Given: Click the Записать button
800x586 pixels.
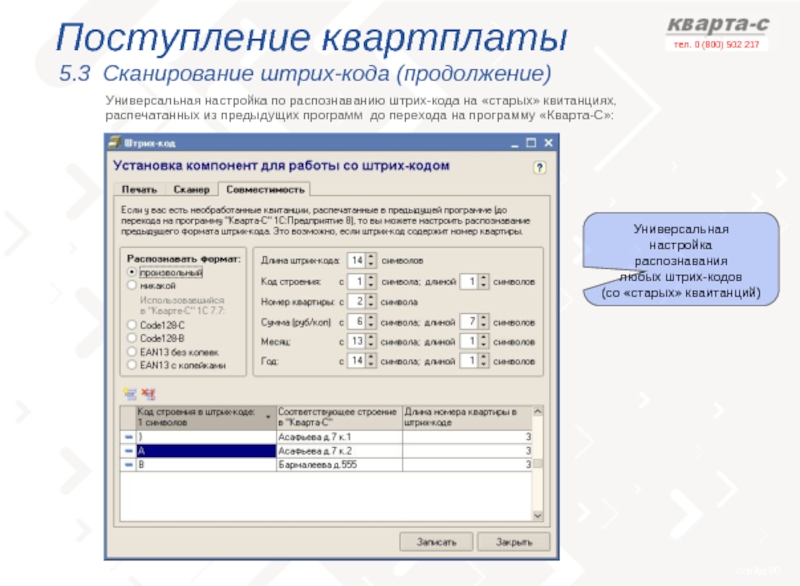Looking at the screenshot, I should [x=436, y=542].
